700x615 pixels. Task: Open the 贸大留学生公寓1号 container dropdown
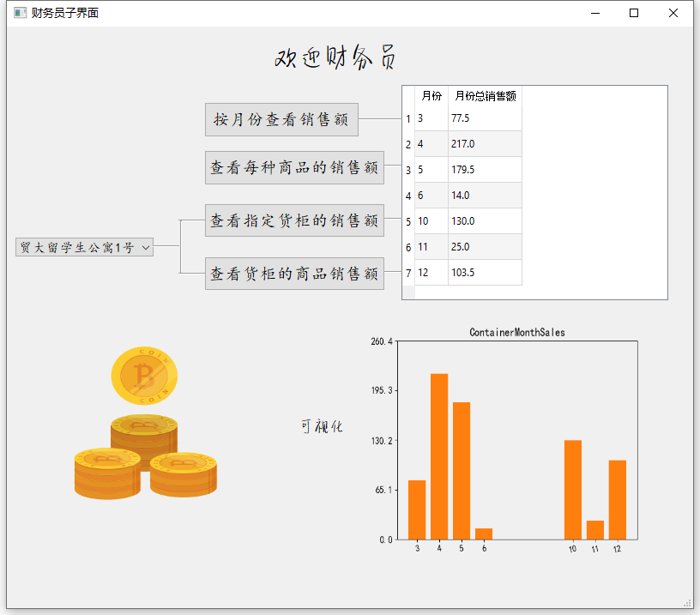84,247
